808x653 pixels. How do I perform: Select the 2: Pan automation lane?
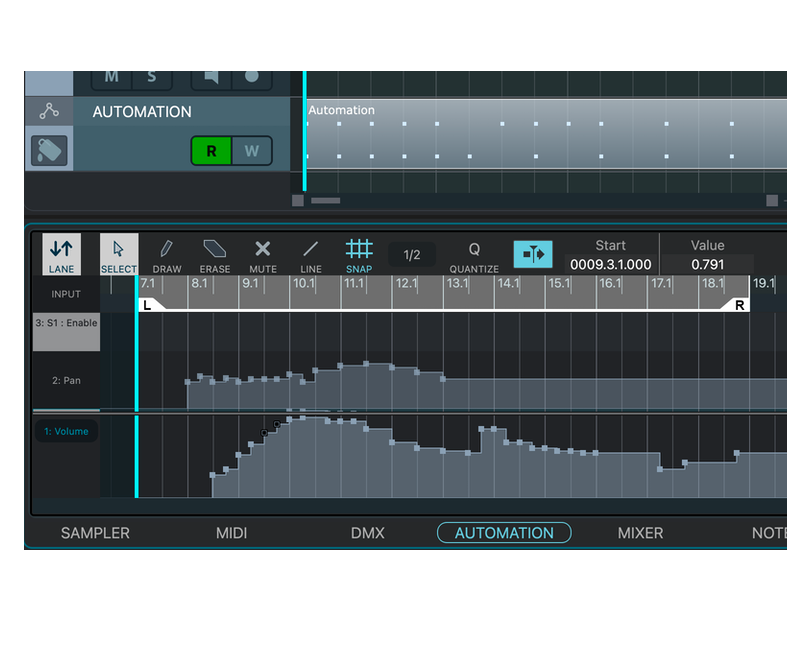click(x=66, y=380)
